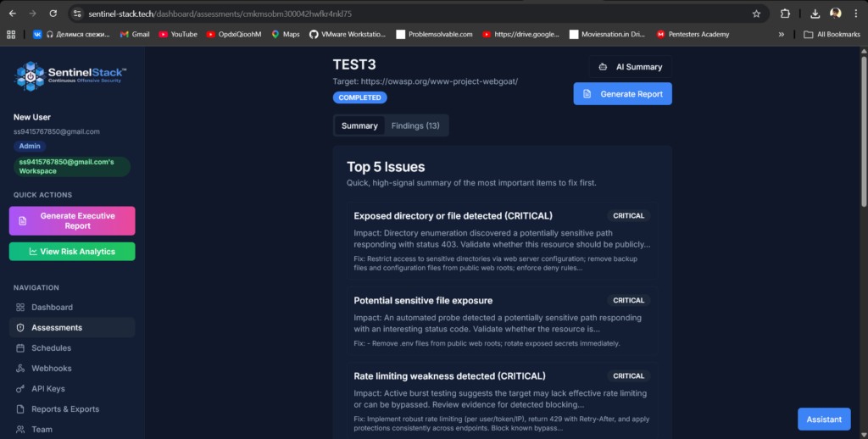Open the Gmail bookmark
Screen dimensions: 868x439
tap(135, 34)
